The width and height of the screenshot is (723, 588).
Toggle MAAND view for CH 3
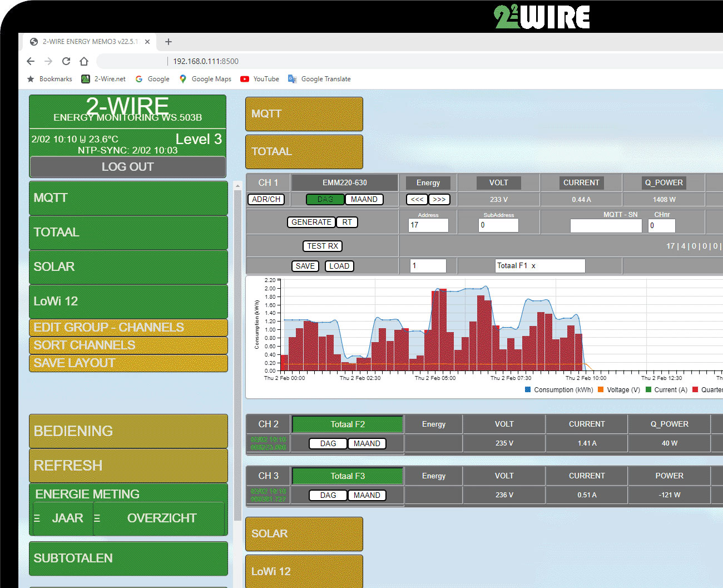coord(367,495)
